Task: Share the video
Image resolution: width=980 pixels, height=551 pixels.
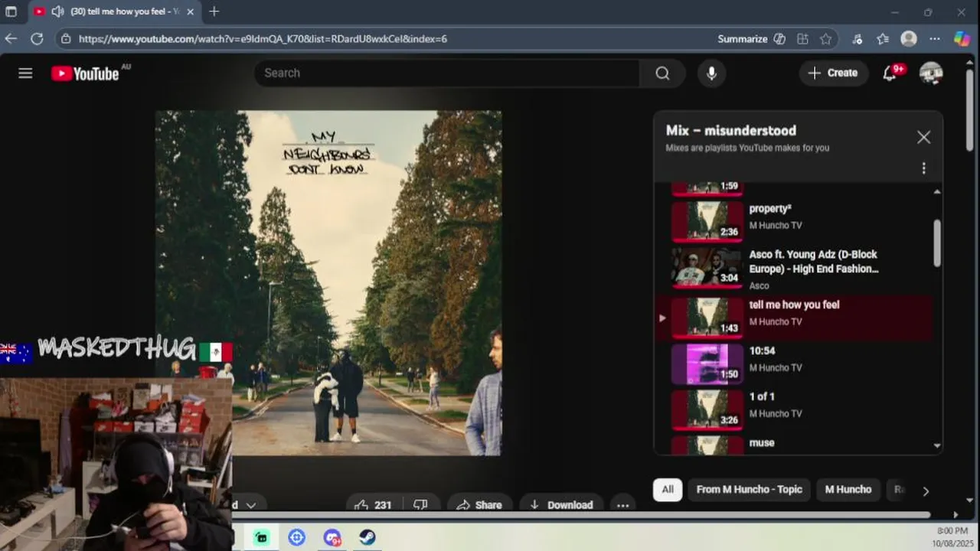Action: tap(479, 504)
